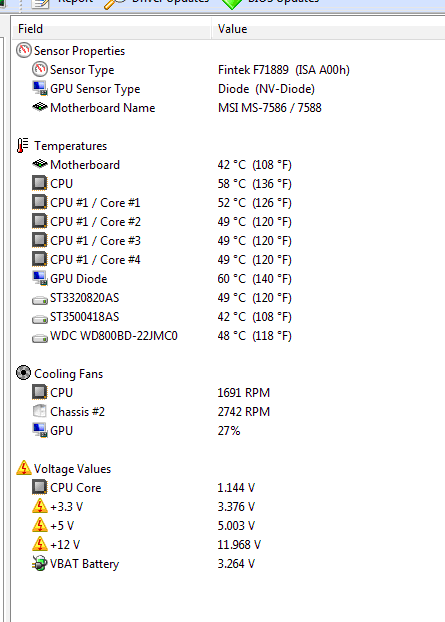Click the WDC WD800BD-22JMC0 drive icon
The width and height of the screenshot is (445, 622).
coord(40,338)
